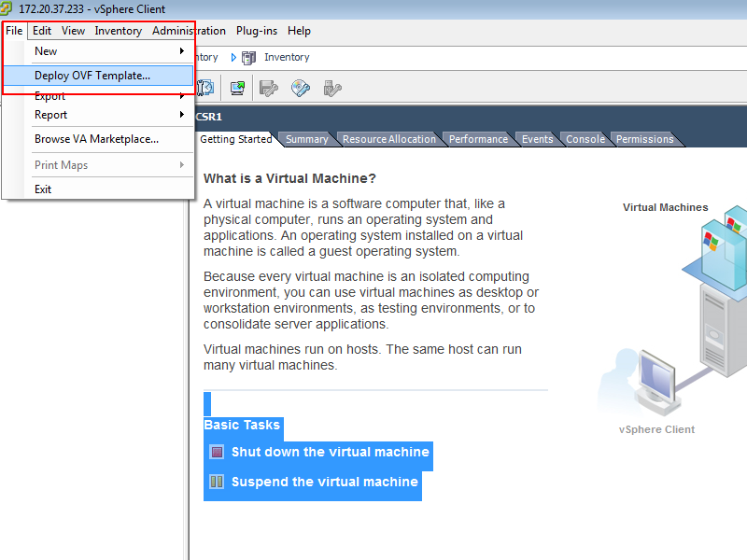Click the Print Maps menu entry

[x=98, y=165]
